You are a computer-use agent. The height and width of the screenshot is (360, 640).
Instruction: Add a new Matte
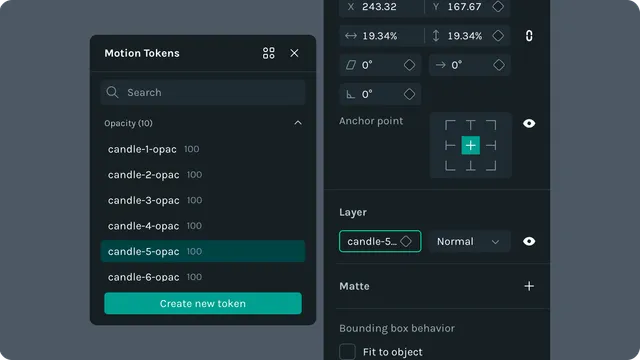pos(529,286)
